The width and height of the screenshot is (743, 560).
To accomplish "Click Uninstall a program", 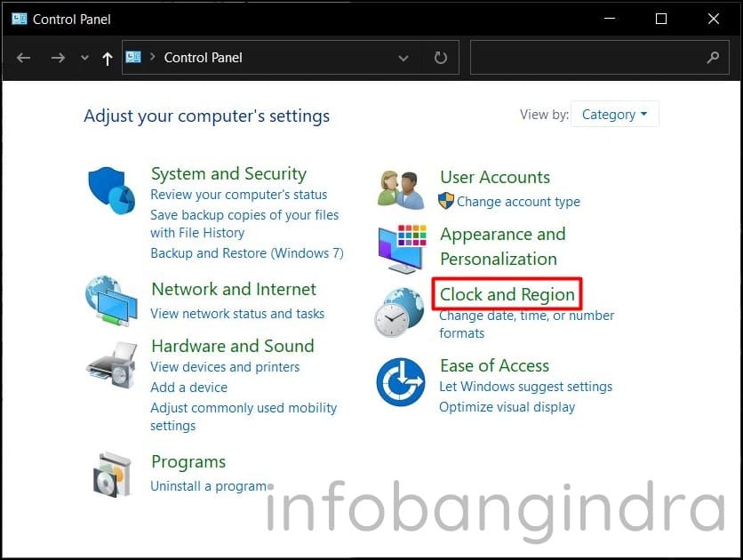I will click(x=209, y=486).
